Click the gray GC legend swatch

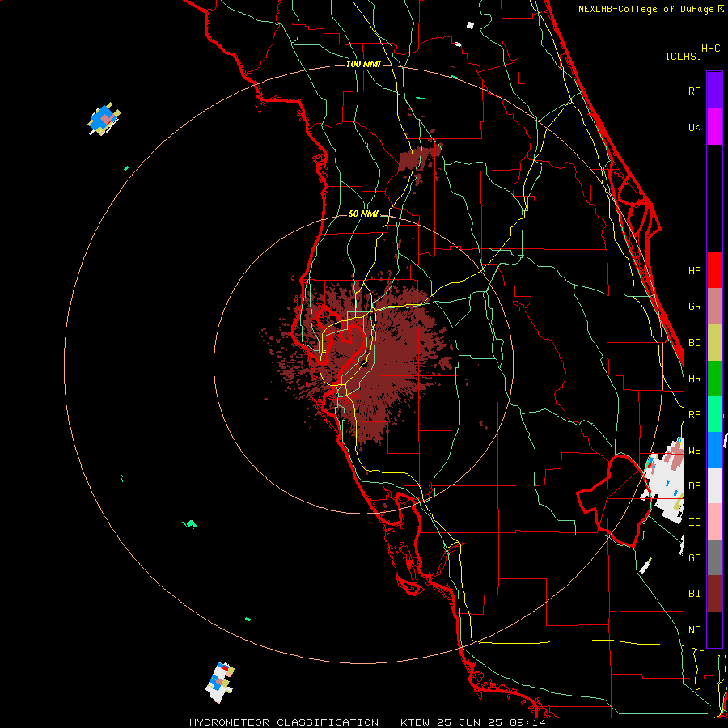(x=714, y=557)
